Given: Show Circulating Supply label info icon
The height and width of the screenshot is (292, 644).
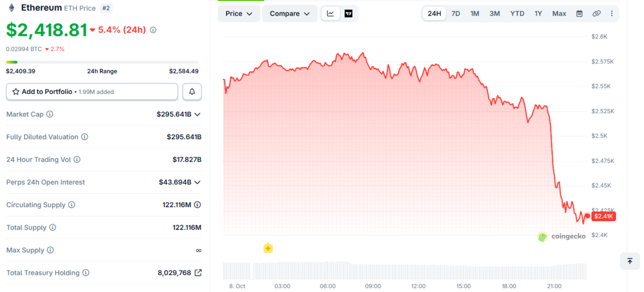Looking at the screenshot, I should click(x=72, y=205).
